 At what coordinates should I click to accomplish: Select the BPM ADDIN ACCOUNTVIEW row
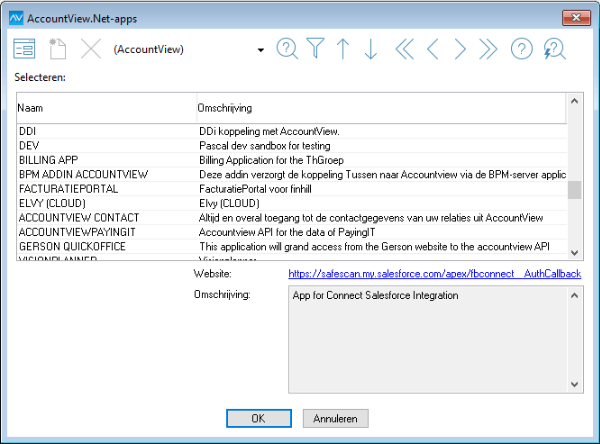[x=292, y=175]
